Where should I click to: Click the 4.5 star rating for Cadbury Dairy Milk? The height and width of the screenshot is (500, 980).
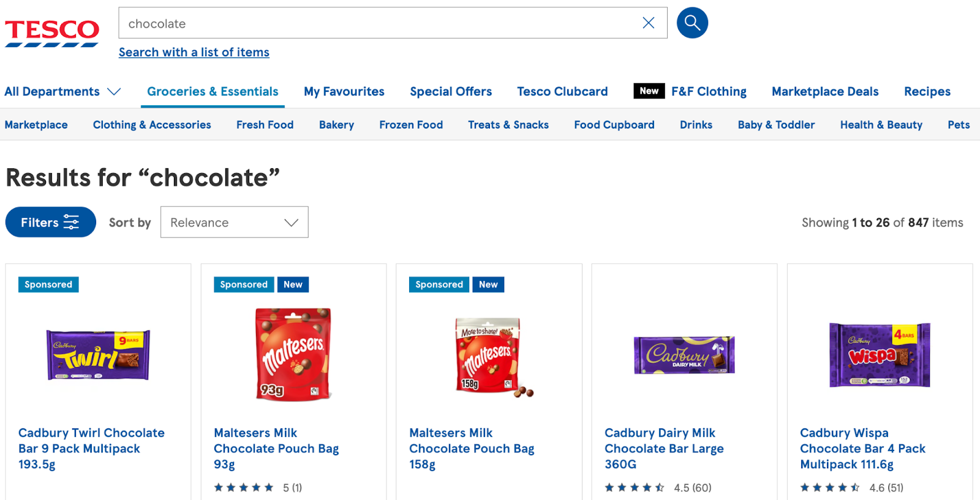[634, 487]
